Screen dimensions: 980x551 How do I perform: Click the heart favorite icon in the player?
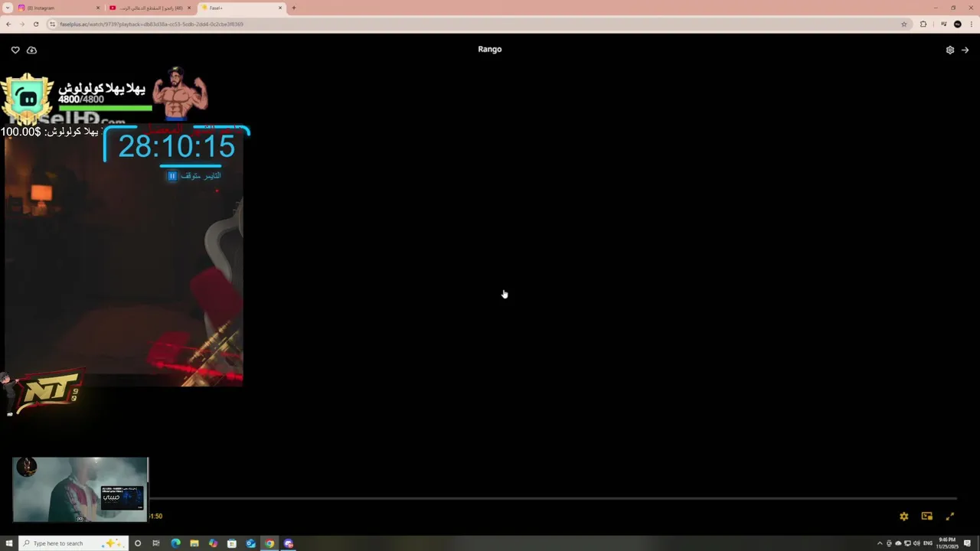coord(15,50)
